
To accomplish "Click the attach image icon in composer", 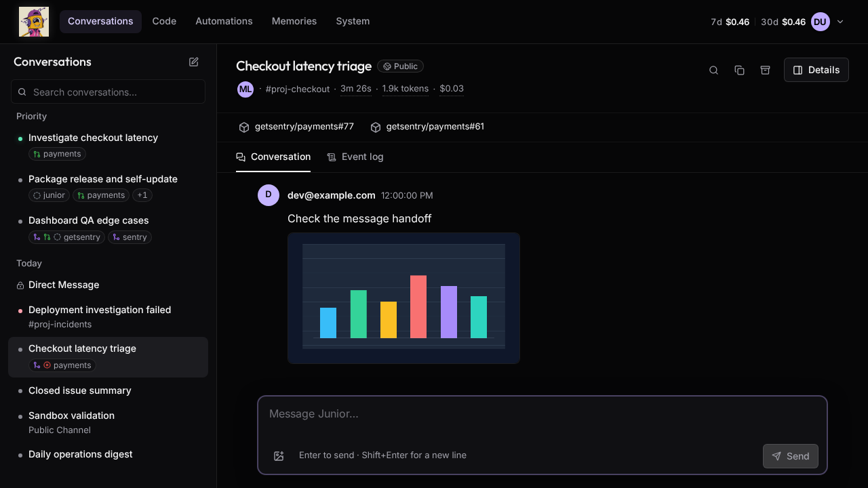I will tap(279, 456).
